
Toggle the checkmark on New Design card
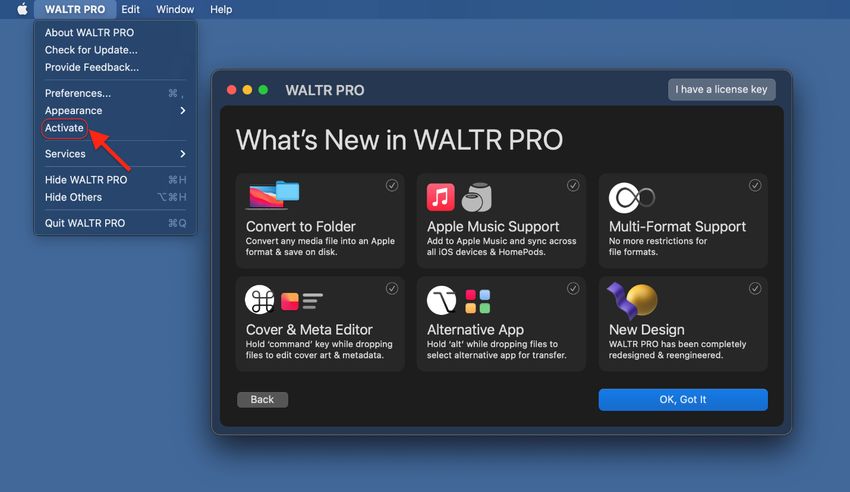click(x=755, y=288)
